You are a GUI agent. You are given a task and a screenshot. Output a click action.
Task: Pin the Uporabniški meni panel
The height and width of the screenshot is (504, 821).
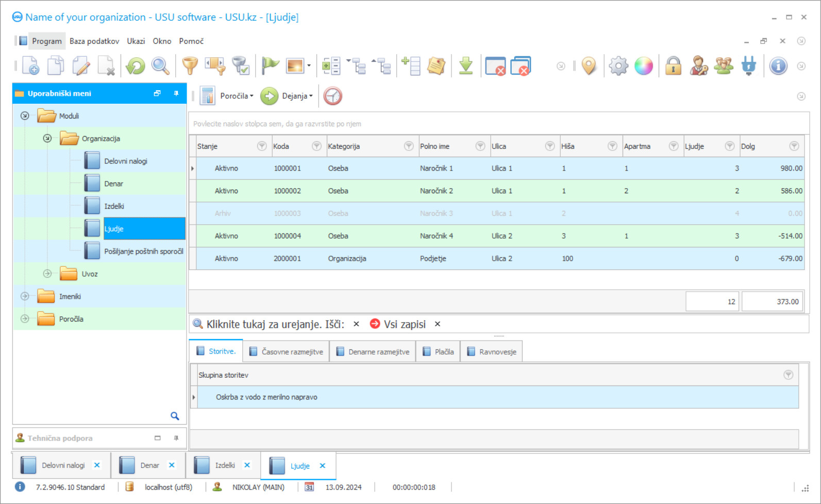coord(176,93)
